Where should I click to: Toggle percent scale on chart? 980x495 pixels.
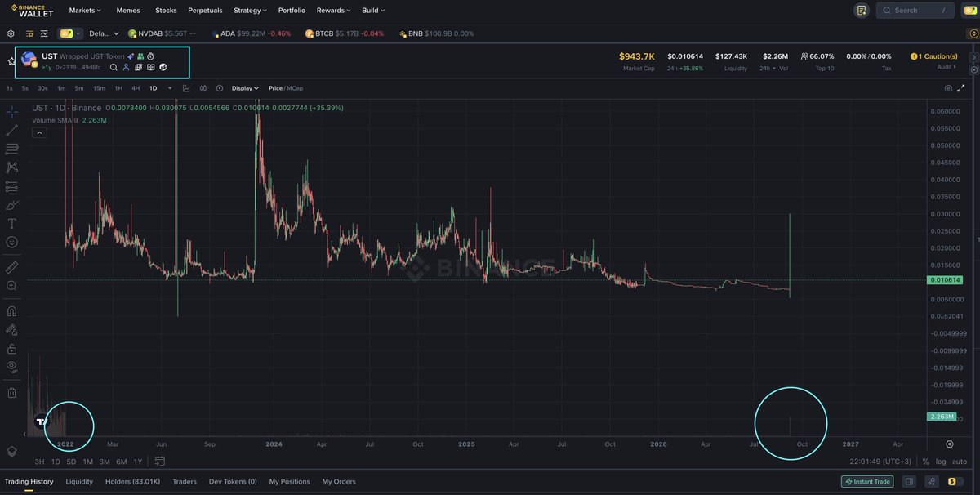(x=926, y=462)
